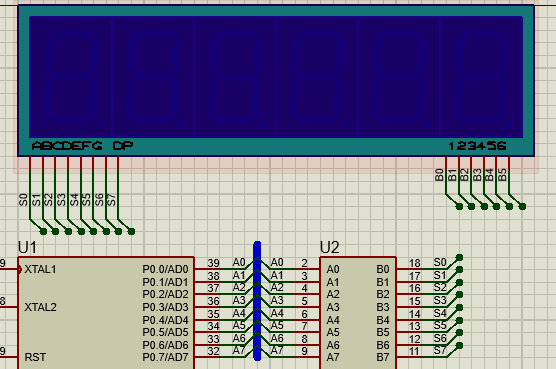Select the P0.4/AD4 pin label
The height and width of the screenshot is (369, 556).
[x=165, y=320]
